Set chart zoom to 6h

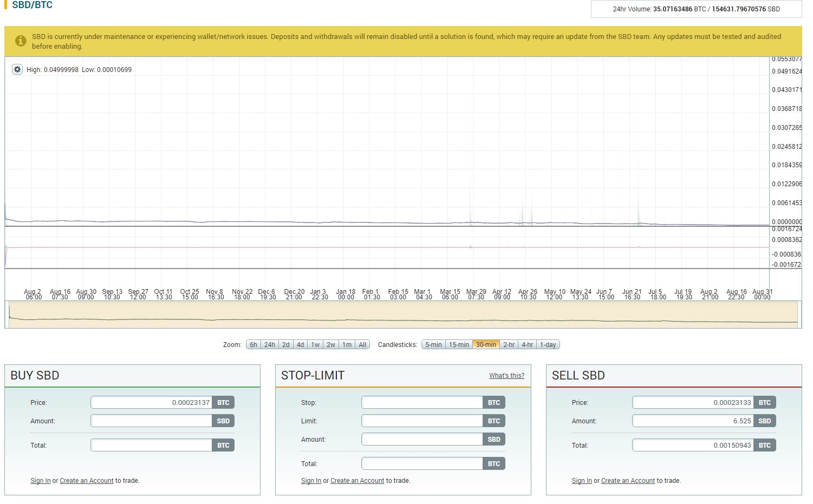(x=253, y=345)
